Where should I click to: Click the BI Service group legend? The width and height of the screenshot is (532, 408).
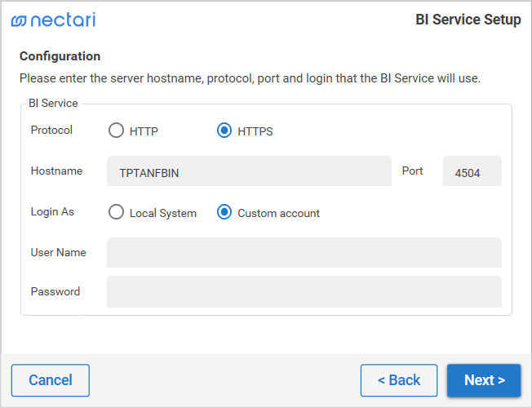pyautogui.click(x=53, y=103)
